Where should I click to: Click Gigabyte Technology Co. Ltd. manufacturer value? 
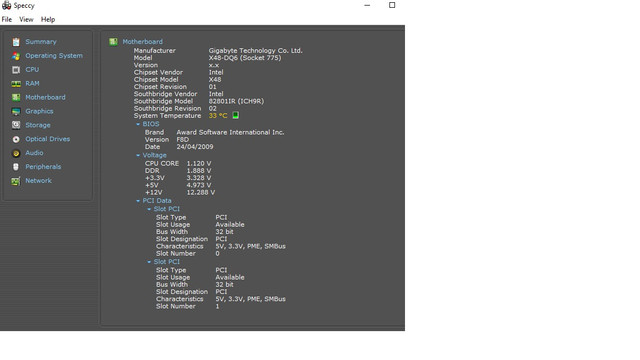tap(256, 51)
